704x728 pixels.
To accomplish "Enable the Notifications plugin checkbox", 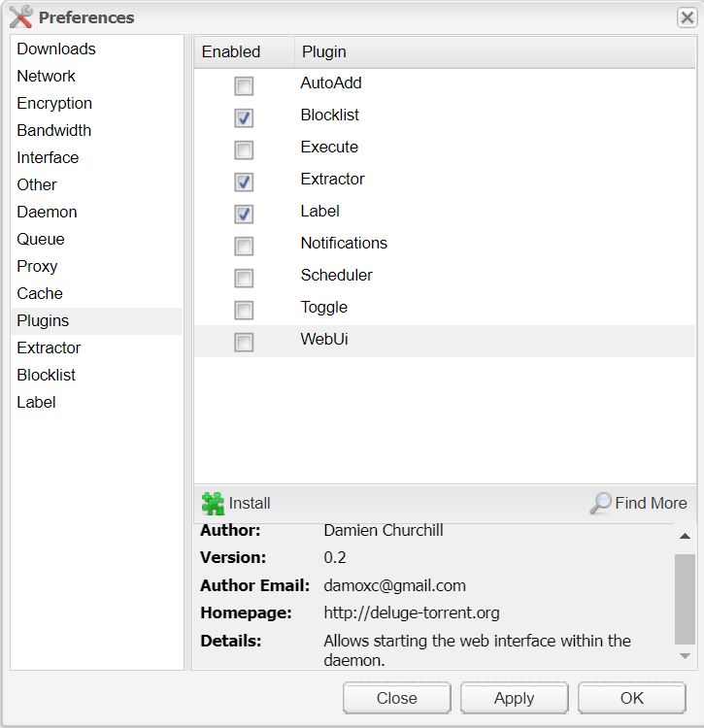I will (244, 247).
